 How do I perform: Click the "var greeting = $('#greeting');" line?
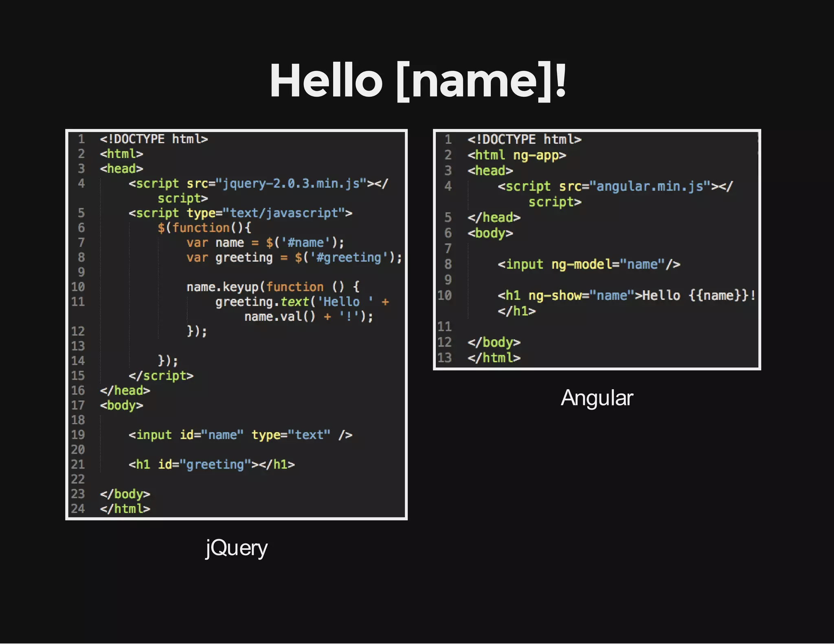(294, 257)
